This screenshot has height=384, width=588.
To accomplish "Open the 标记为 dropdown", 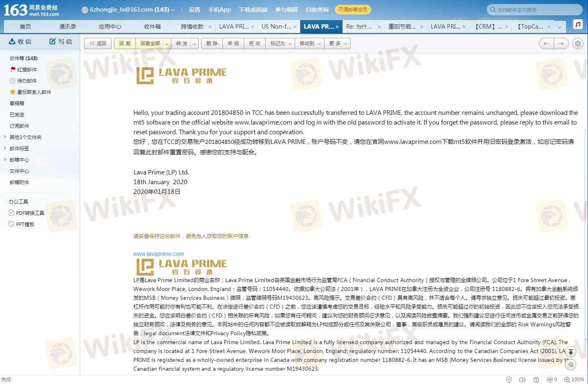I will [280, 44].
